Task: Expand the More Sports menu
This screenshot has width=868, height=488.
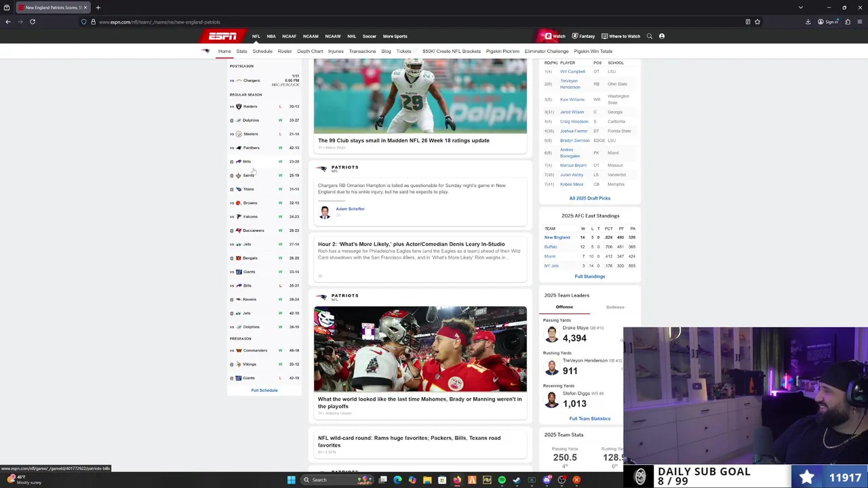Action: point(395,36)
